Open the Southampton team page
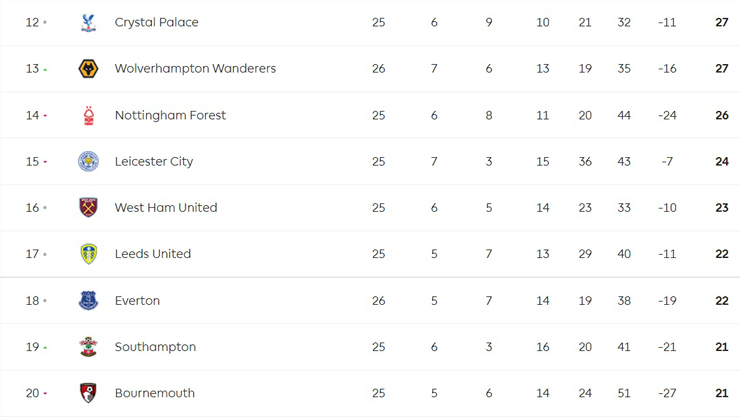The width and height of the screenshot is (740, 419). pos(155,347)
